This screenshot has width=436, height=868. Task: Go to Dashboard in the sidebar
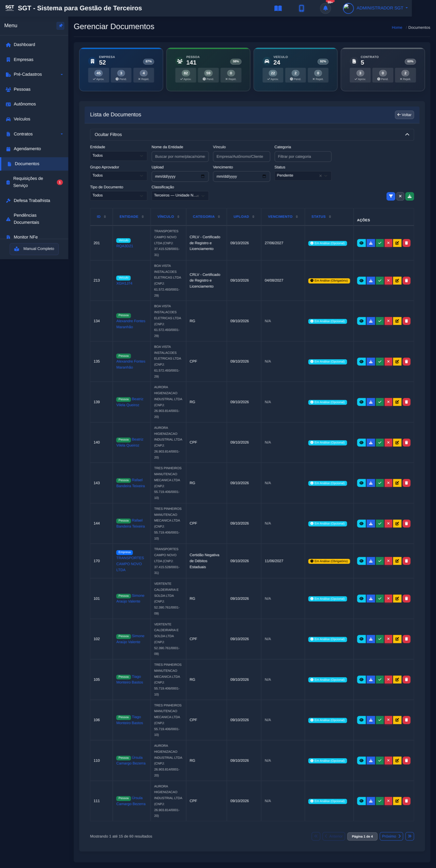(34, 44)
